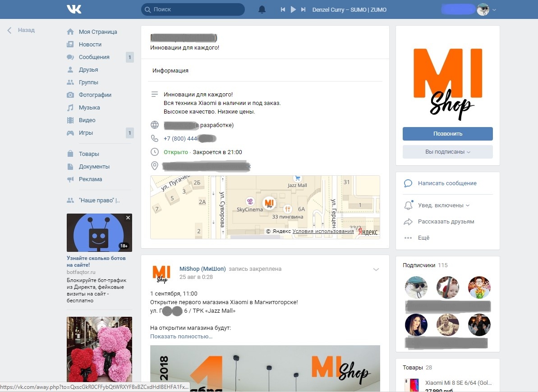538x392 pixels.
Task: Click shopping bag icon beside Товары
Action: [x=70, y=154]
